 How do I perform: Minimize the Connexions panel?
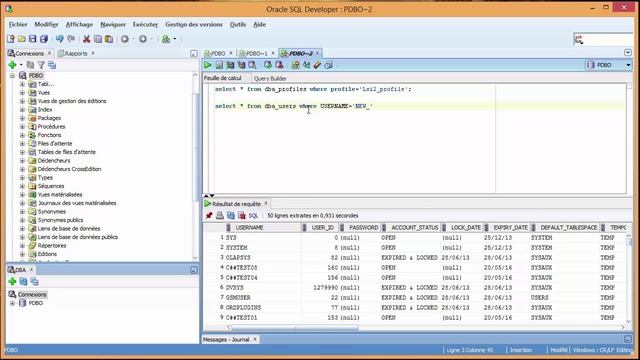(x=194, y=53)
